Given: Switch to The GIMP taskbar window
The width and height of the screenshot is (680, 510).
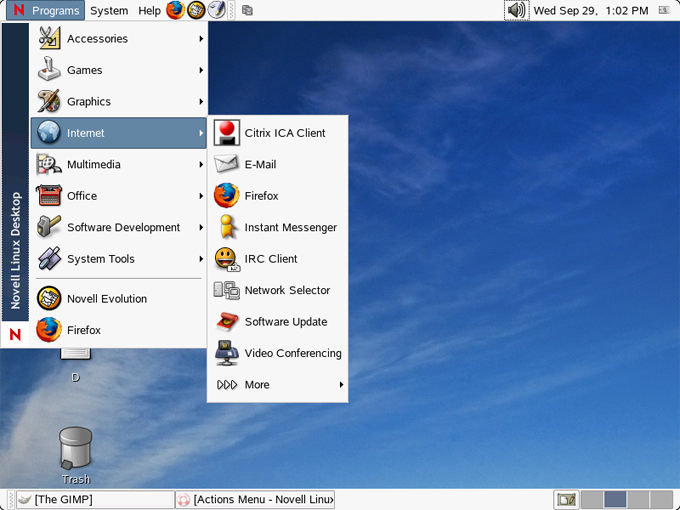Looking at the screenshot, I should (x=95, y=500).
